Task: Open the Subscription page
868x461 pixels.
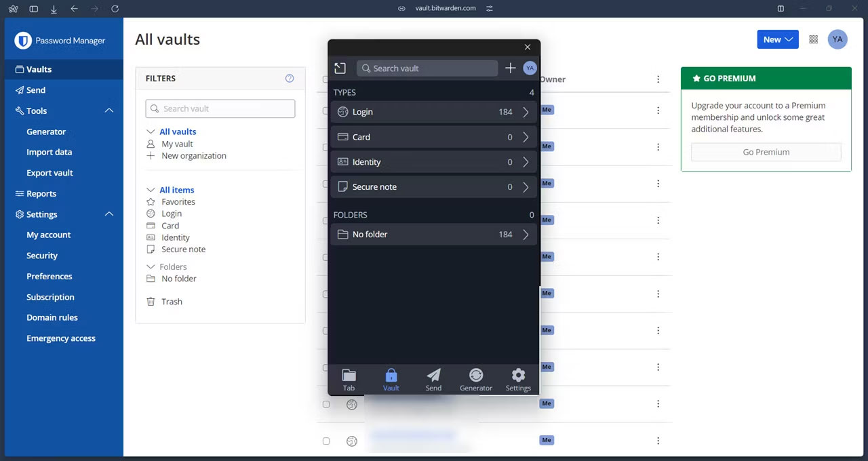Action: pyautogui.click(x=50, y=297)
